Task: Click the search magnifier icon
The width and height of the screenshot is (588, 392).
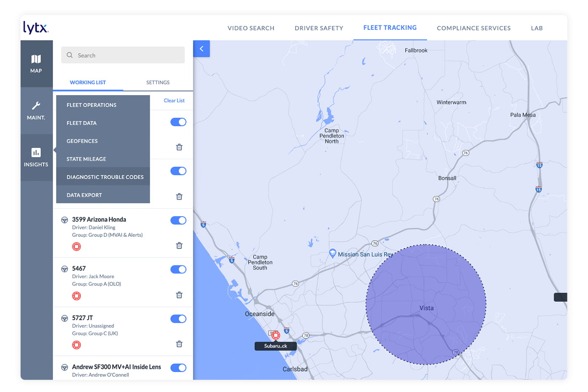Action: click(x=69, y=55)
